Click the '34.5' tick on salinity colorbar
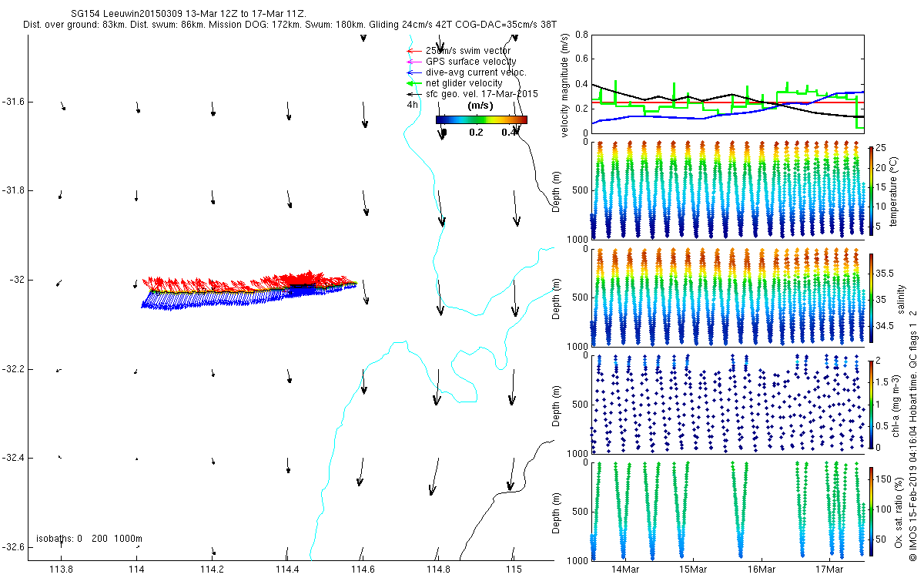Screen dimensions: 924x578 click(885, 327)
